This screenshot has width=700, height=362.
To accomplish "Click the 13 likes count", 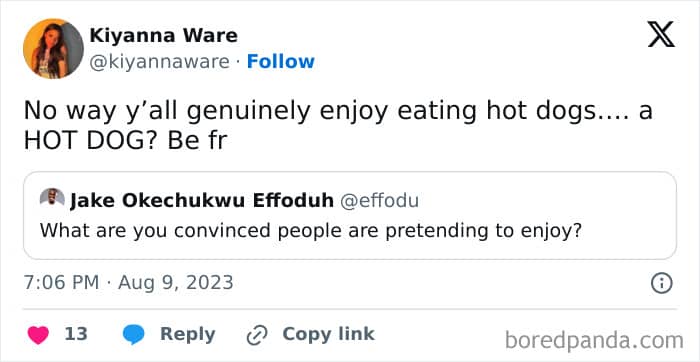I will tap(76, 334).
